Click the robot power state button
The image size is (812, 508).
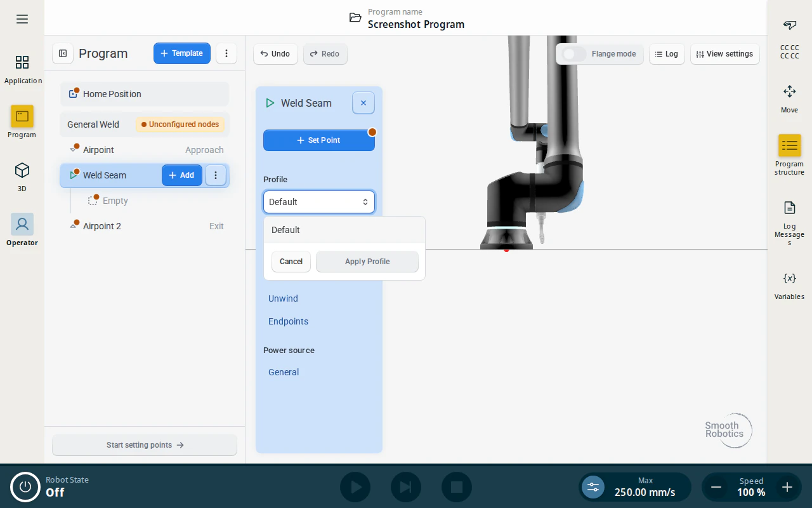[25, 487]
